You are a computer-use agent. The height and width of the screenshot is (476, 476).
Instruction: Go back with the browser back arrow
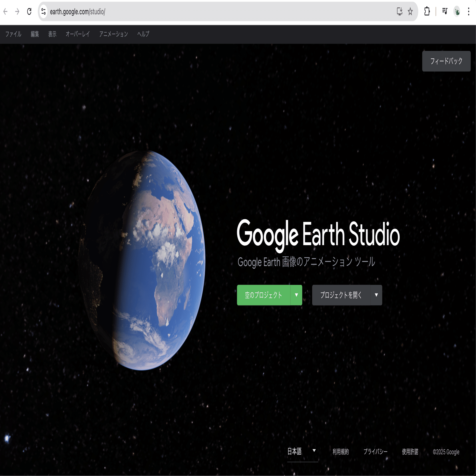point(5,11)
